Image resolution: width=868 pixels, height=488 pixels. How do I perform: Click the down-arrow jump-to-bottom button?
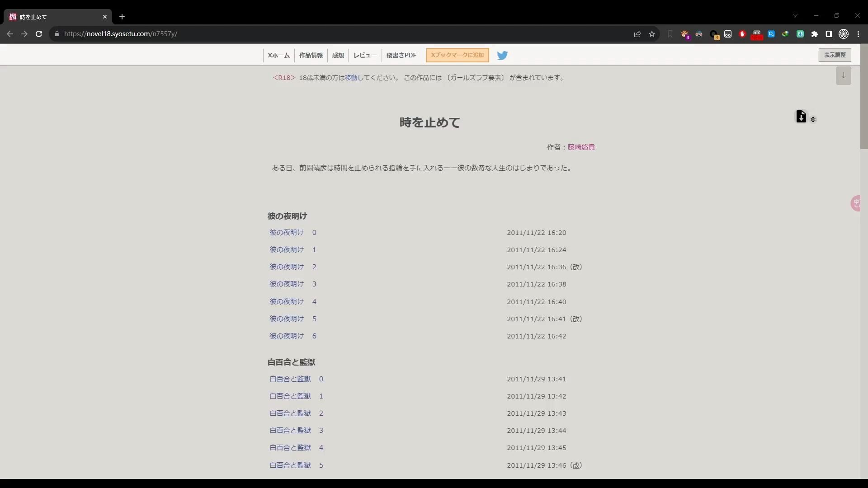coord(843,75)
